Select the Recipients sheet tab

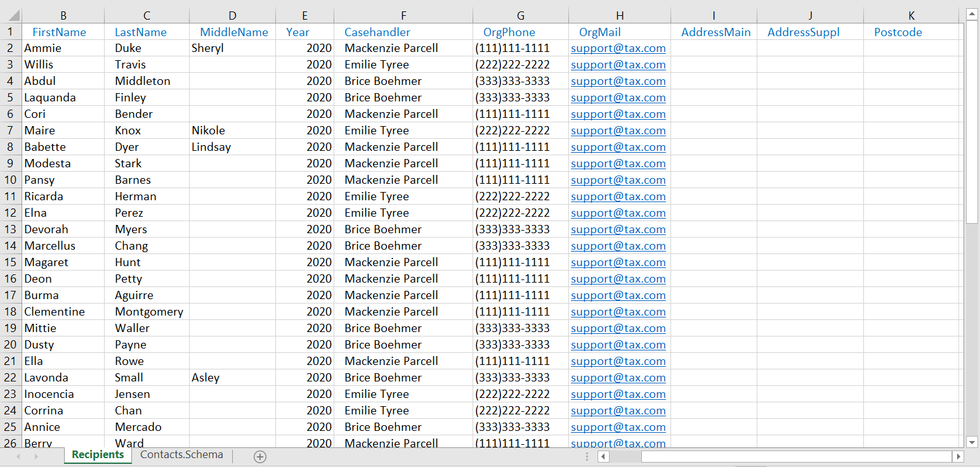pyautogui.click(x=98, y=455)
